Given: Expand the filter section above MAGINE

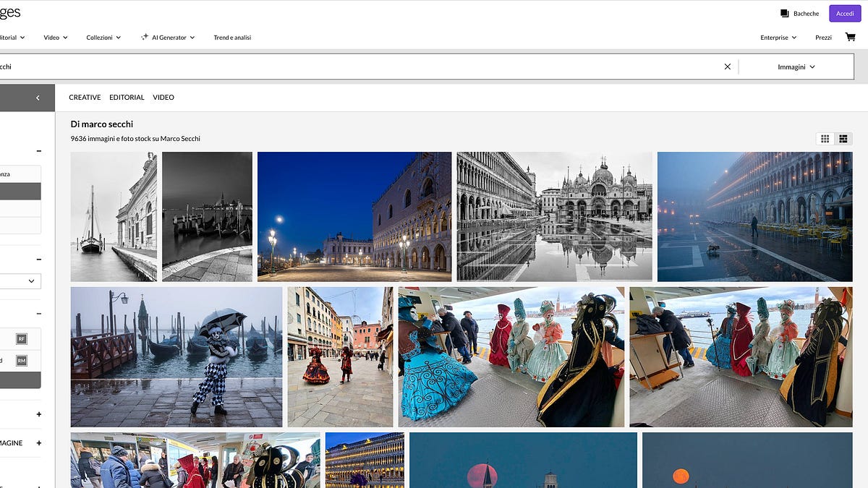Looking at the screenshot, I should [38, 414].
